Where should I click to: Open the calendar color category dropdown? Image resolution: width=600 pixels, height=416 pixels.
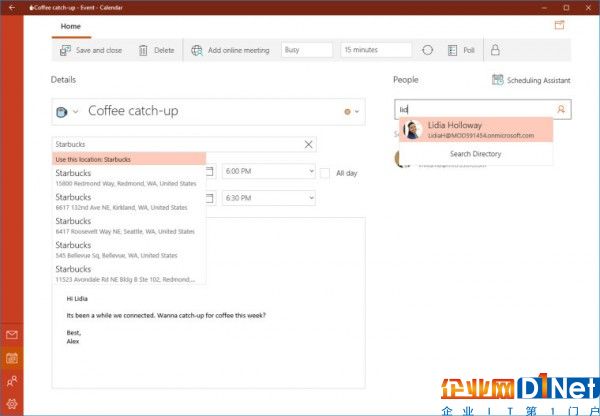tap(351, 112)
